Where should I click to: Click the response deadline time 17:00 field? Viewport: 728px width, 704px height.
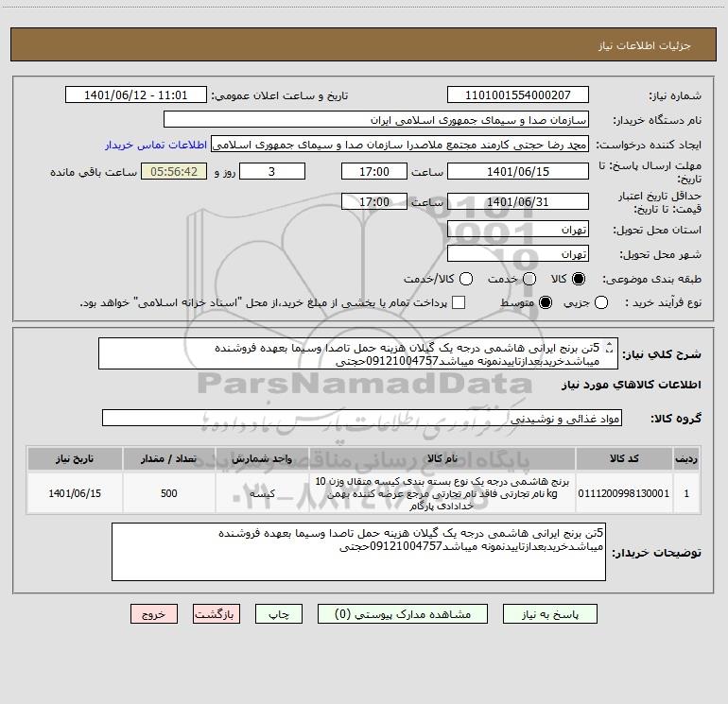[374, 171]
